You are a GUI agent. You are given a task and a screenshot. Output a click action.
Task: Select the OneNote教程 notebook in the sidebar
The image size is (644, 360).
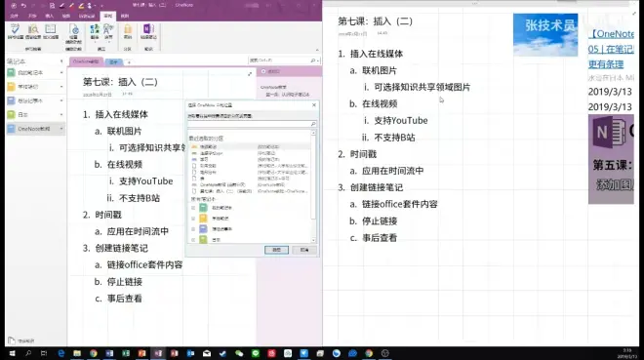[35, 129]
